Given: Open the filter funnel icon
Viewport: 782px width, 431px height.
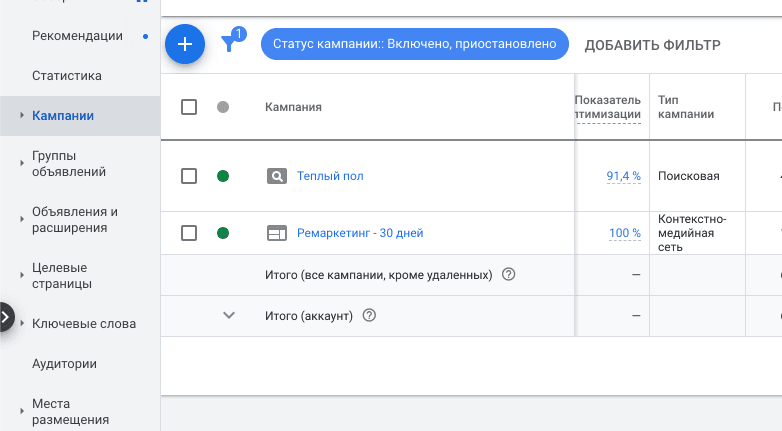Looking at the screenshot, I should pyautogui.click(x=229, y=44).
